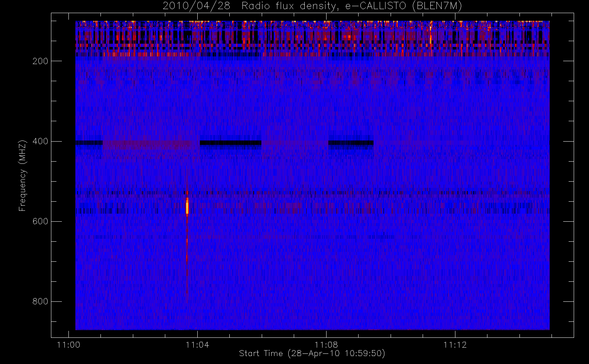Click the '400' frequency tick label

pos(40,141)
